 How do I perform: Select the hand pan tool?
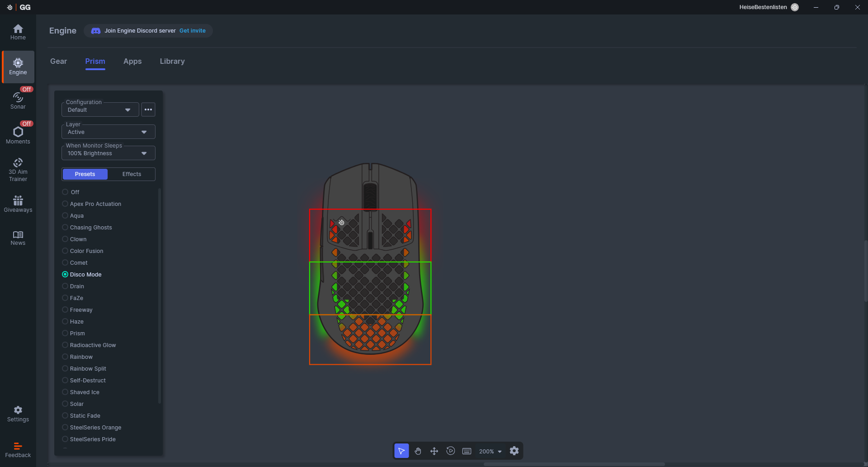pos(418,451)
